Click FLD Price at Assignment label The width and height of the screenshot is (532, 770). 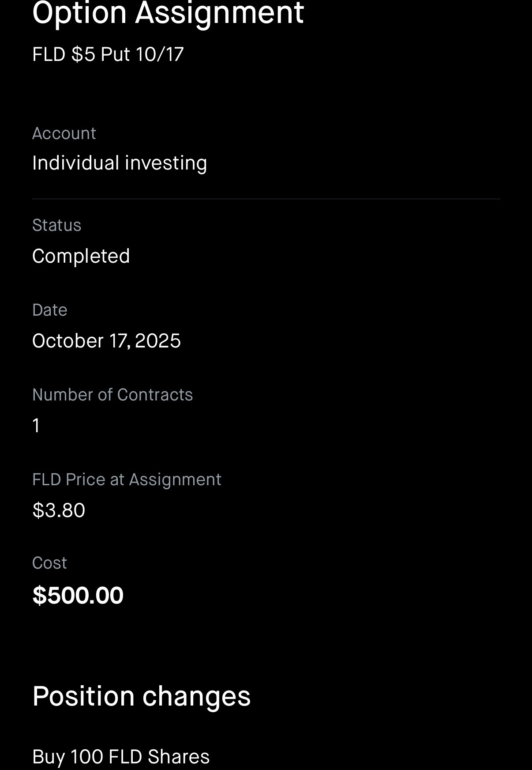(x=127, y=479)
